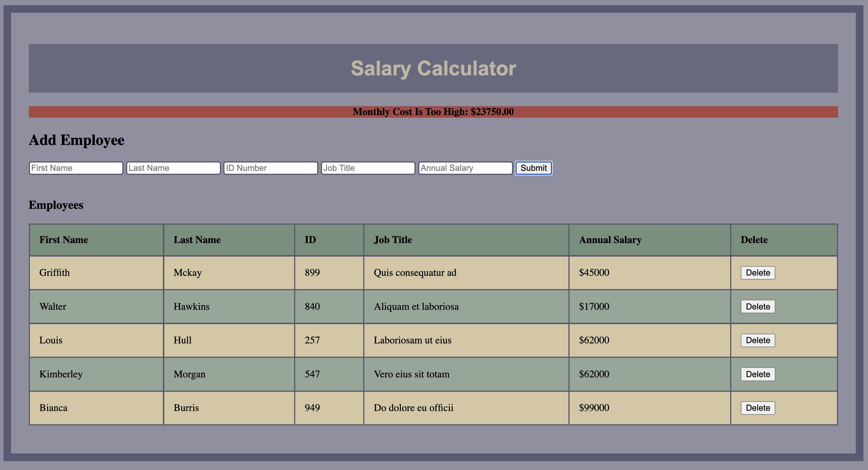Click the row for employee ID 257
The width and height of the screenshot is (868, 470).
[312, 340]
